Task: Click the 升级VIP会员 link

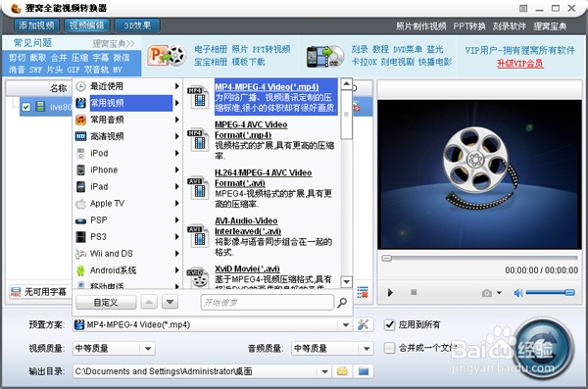Action: tap(520, 64)
